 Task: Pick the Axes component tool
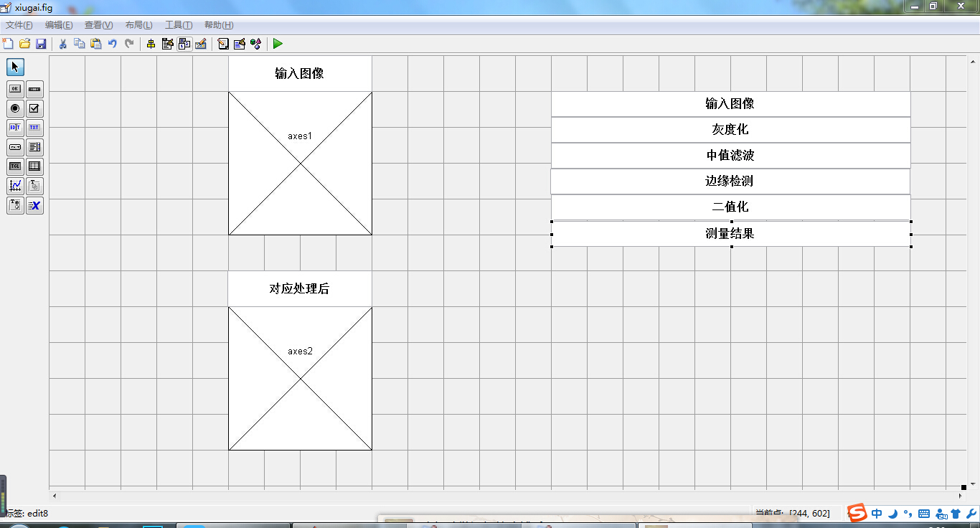(x=15, y=186)
